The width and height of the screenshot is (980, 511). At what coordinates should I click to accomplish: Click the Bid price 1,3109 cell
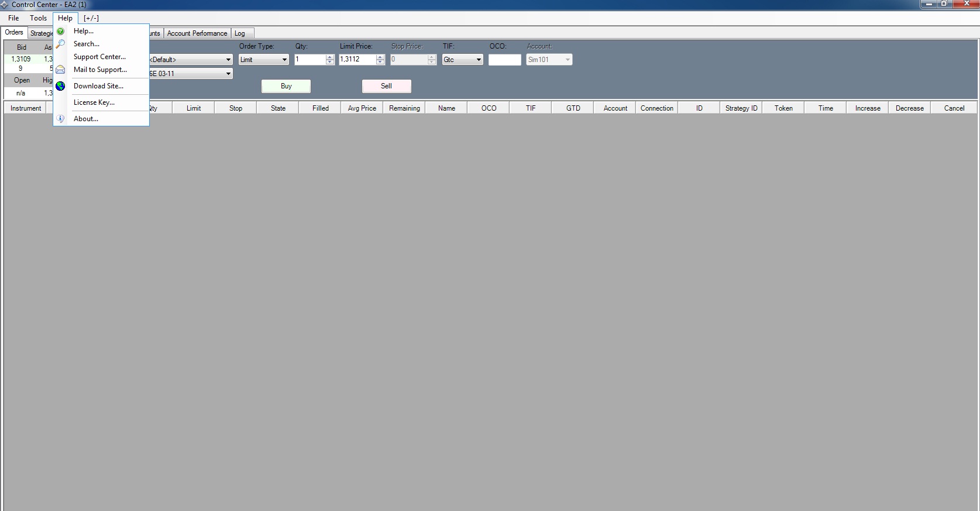click(x=21, y=59)
